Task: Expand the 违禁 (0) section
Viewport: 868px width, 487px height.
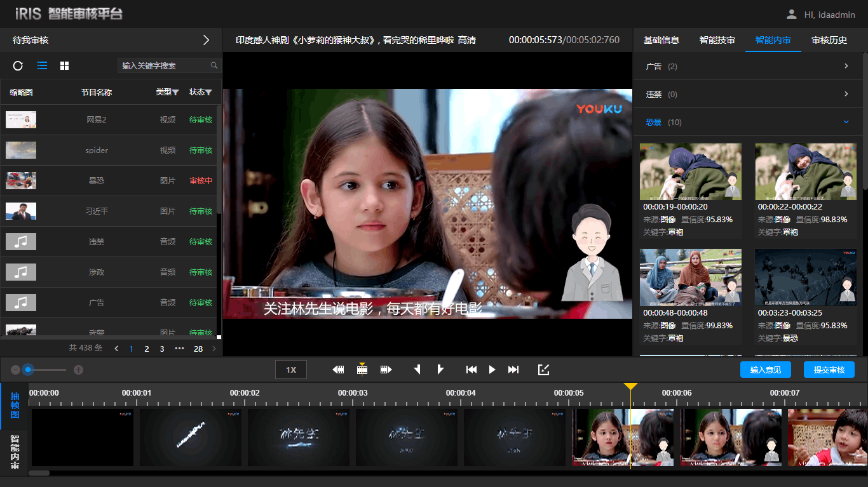Action: [748, 94]
